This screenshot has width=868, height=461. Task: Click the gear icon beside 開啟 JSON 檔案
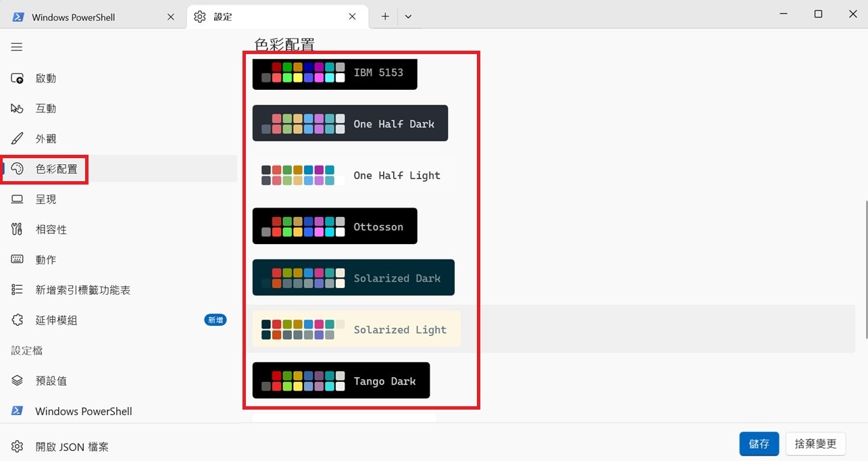click(18, 447)
